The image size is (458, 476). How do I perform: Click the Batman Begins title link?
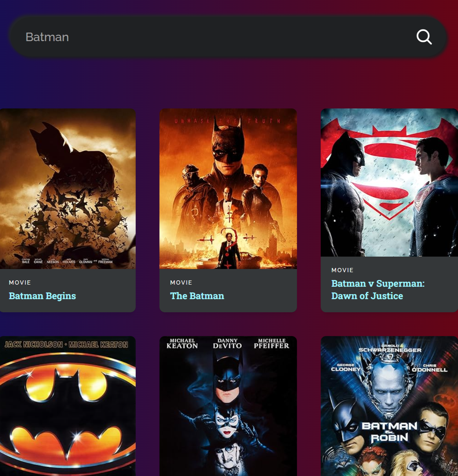pos(42,296)
